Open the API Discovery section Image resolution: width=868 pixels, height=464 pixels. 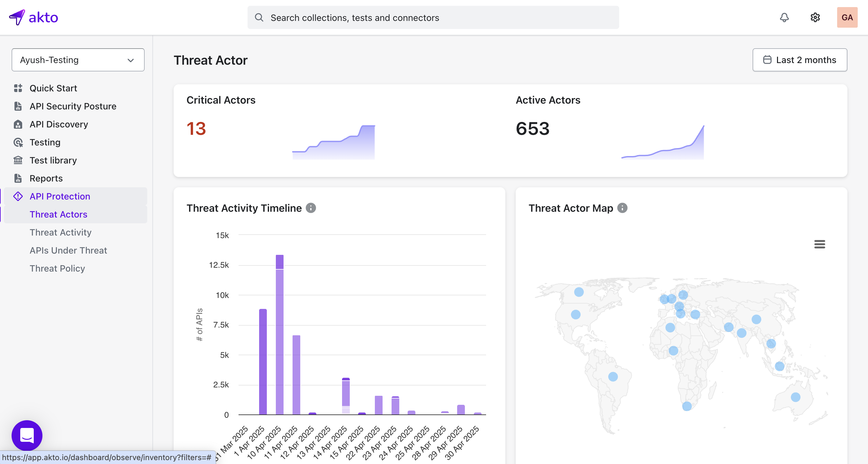click(x=59, y=125)
